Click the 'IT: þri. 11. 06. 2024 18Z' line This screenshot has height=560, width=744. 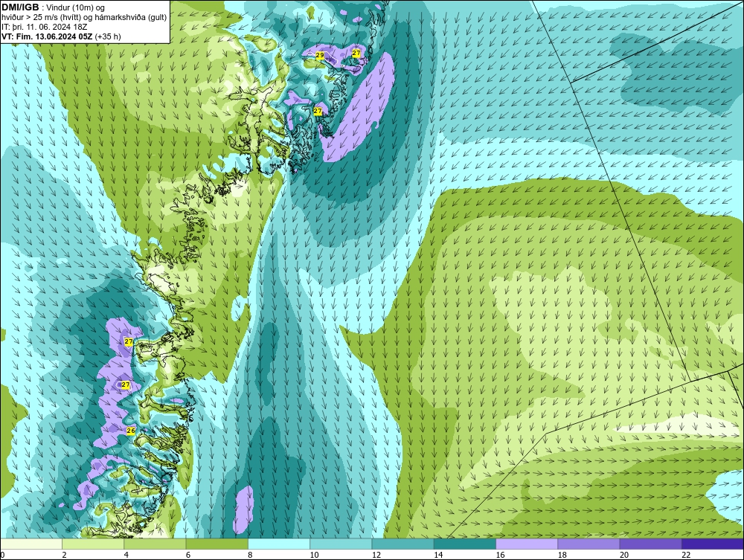(x=45, y=27)
